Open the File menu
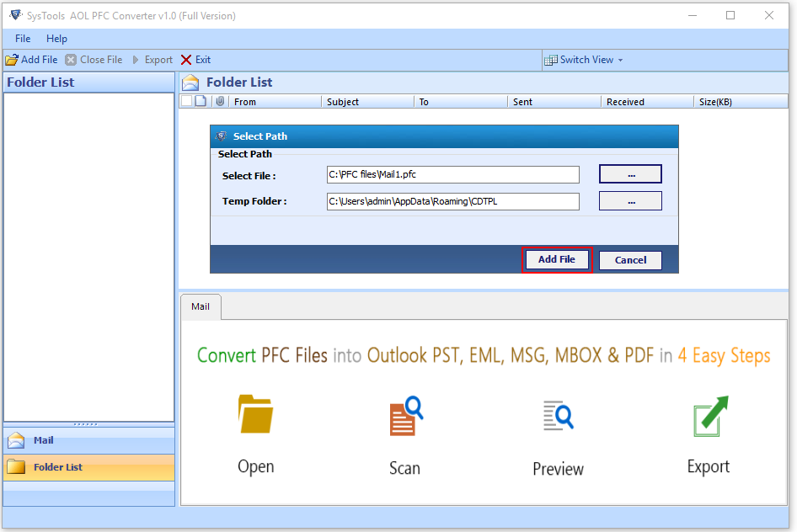 click(x=23, y=39)
